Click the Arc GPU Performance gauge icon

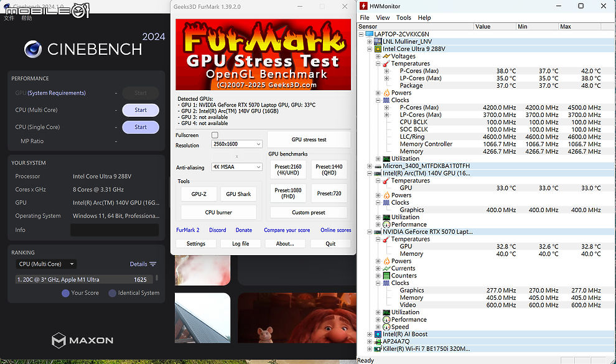coord(386,224)
